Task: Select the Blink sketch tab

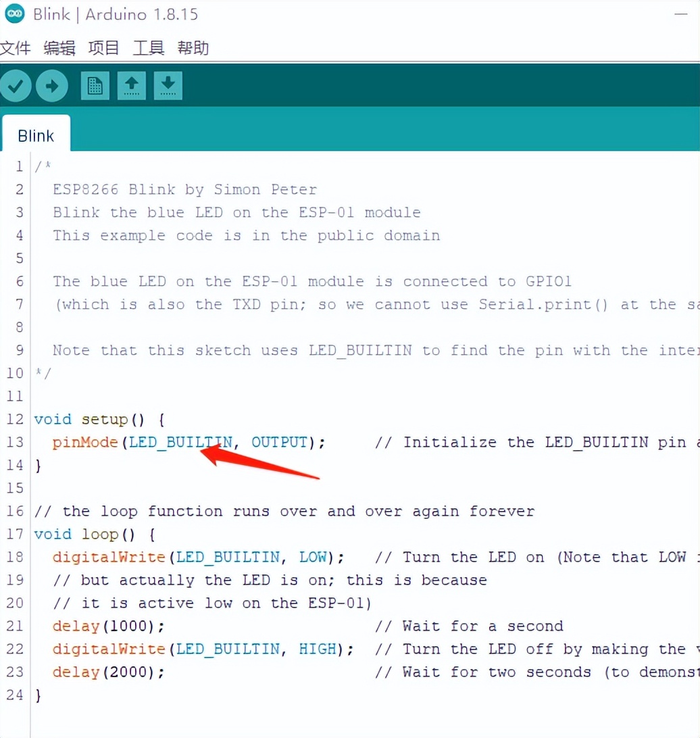Action: tap(36, 135)
